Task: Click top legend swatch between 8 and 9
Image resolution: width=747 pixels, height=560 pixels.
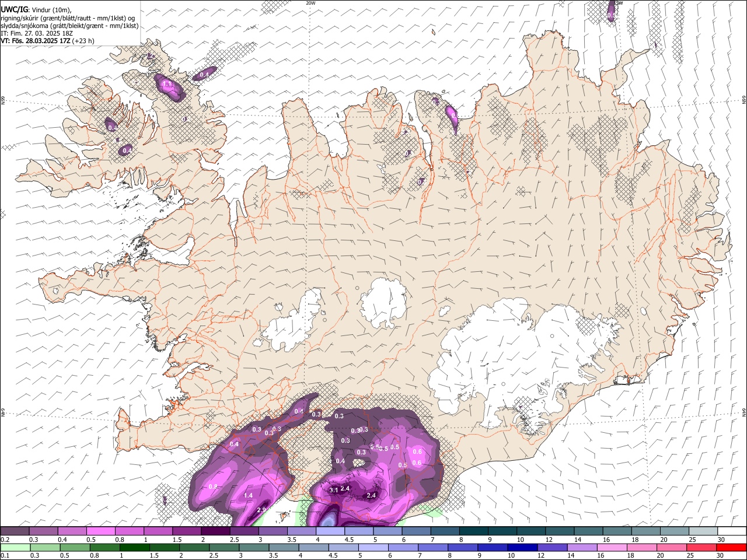Action: tap(474, 531)
